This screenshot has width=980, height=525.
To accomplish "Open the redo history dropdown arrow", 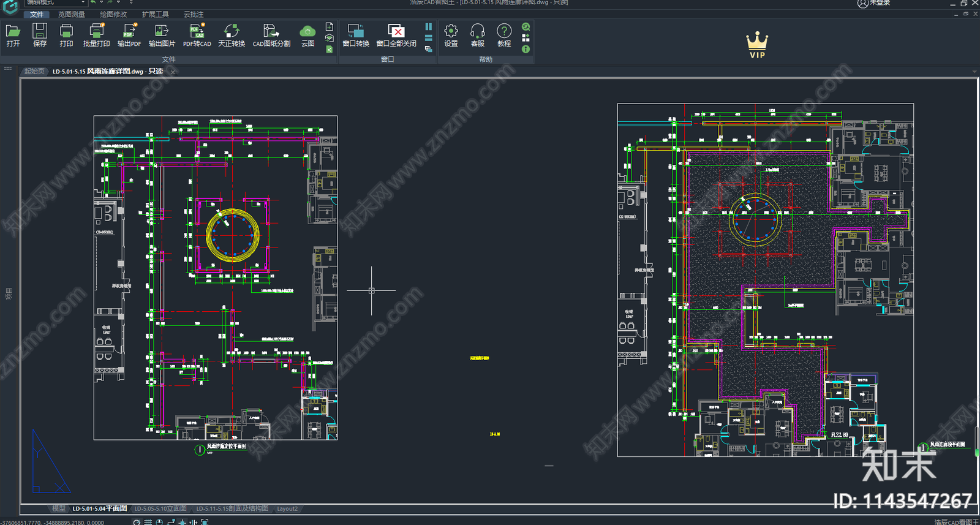I will [x=118, y=2].
